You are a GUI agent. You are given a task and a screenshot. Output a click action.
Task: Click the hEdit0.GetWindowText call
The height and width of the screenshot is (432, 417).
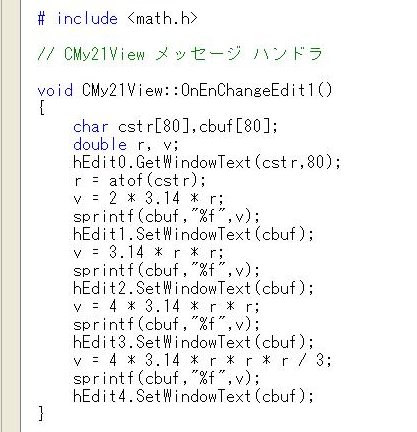coord(207,162)
